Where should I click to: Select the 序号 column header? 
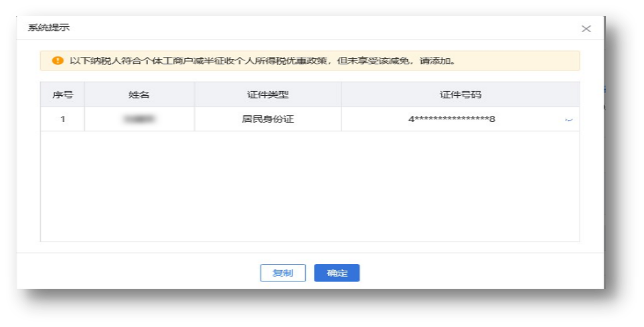click(62, 94)
